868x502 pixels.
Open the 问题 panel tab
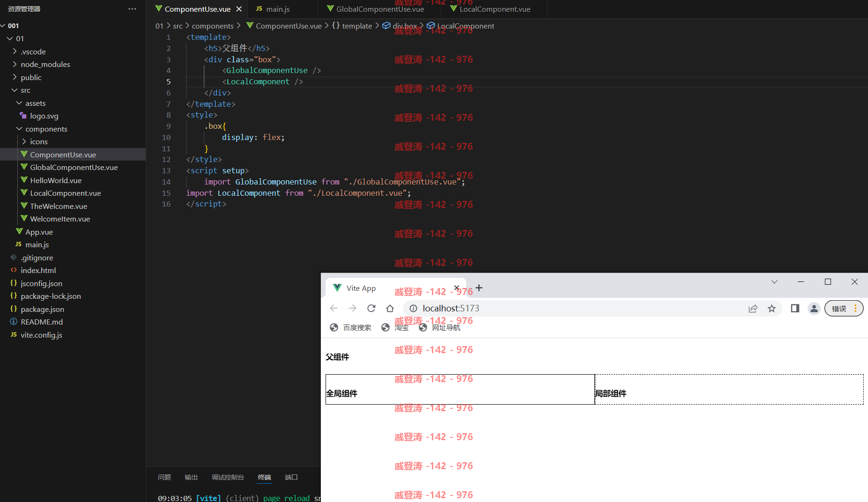(x=164, y=477)
